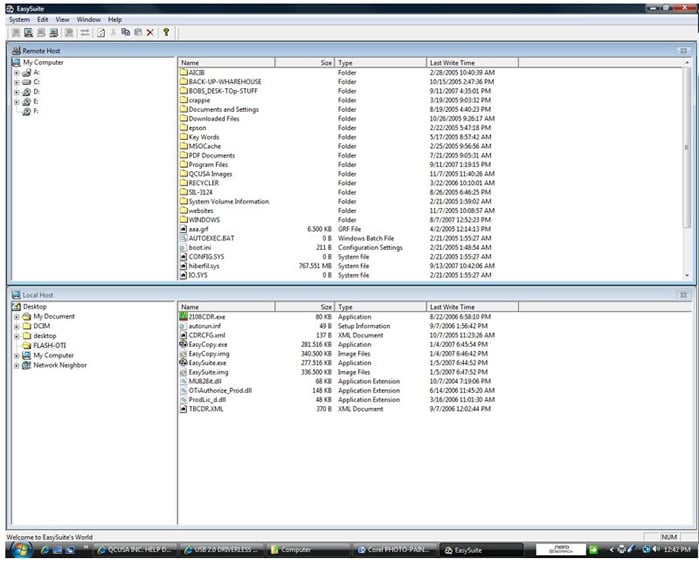Image resolution: width=699 pixels, height=566 pixels.
Task: Click the new document toolbar icon
Action: click(x=100, y=32)
